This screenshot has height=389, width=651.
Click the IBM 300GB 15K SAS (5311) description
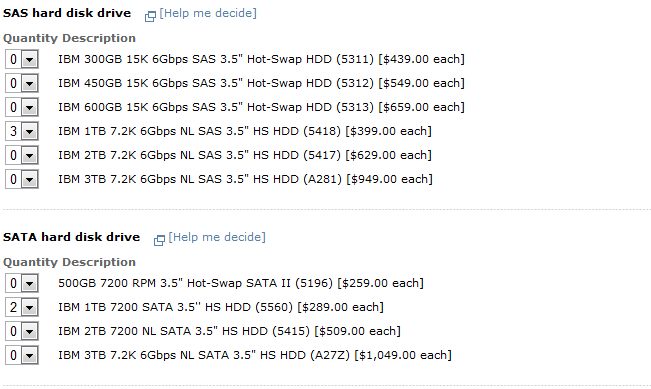261,59
